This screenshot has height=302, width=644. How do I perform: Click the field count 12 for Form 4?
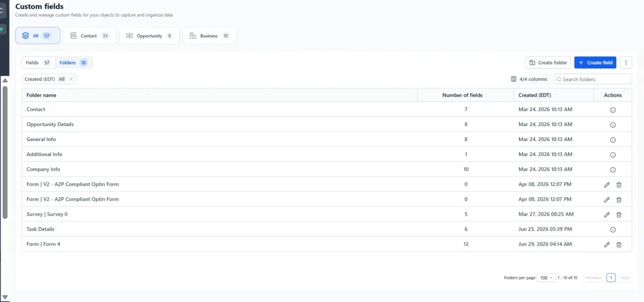pos(466,245)
